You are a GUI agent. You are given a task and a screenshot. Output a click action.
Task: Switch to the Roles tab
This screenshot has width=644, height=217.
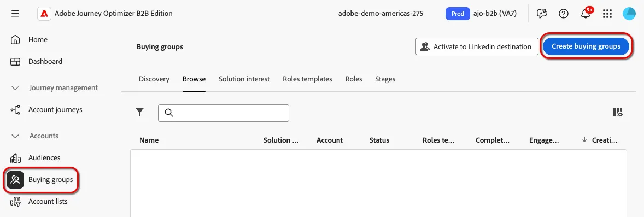pyautogui.click(x=354, y=79)
